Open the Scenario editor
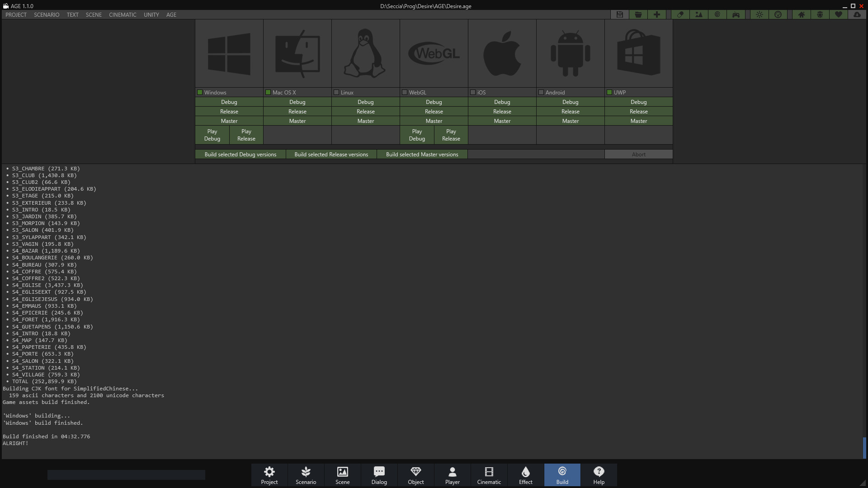 306,475
